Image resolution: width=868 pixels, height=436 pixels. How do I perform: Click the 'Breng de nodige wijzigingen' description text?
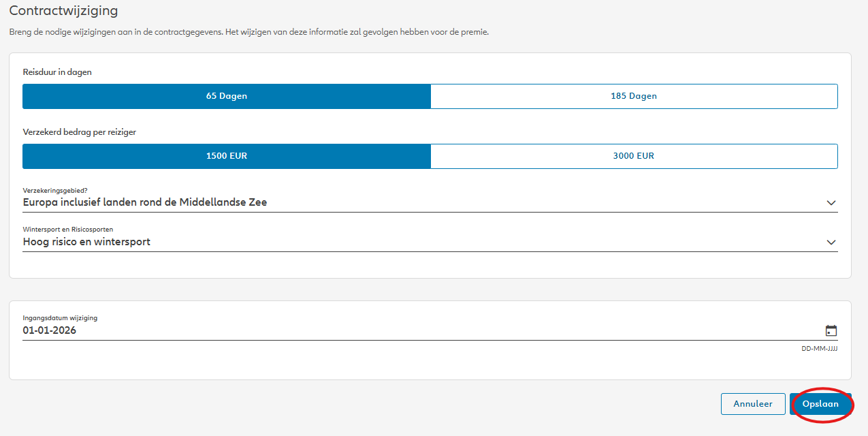pyautogui.click(x=248, y=32)
